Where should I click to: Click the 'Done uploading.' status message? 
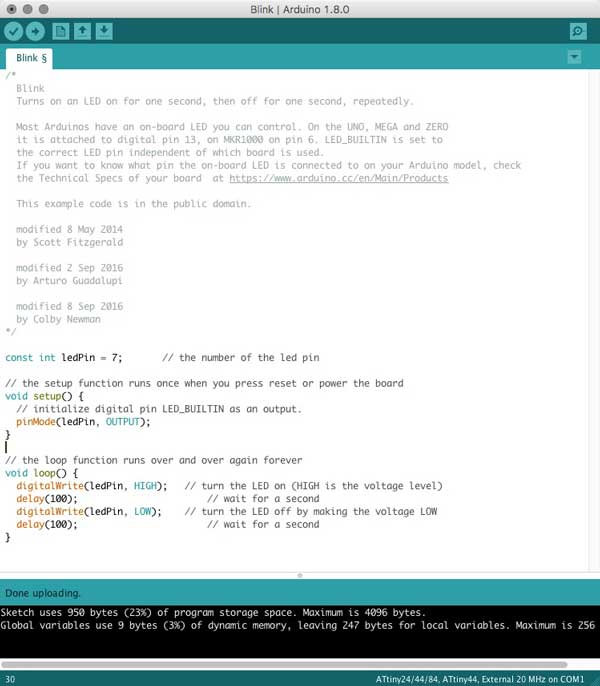43,593
